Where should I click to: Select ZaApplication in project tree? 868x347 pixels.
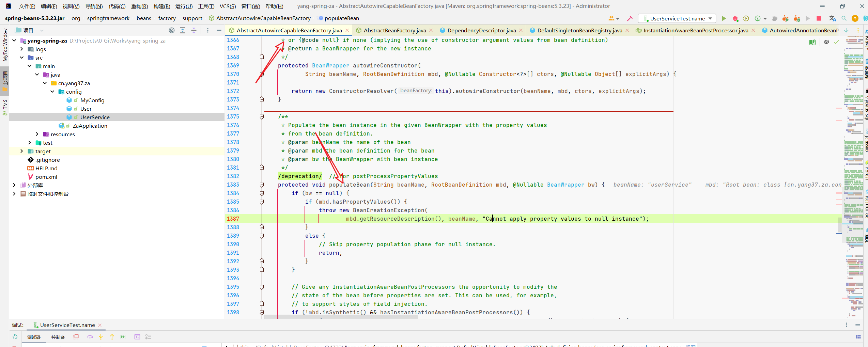coord(90,126)
